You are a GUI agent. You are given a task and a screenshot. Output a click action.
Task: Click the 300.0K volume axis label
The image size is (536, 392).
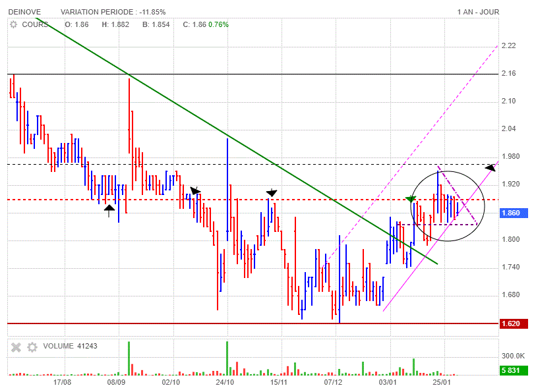(513, 356)
